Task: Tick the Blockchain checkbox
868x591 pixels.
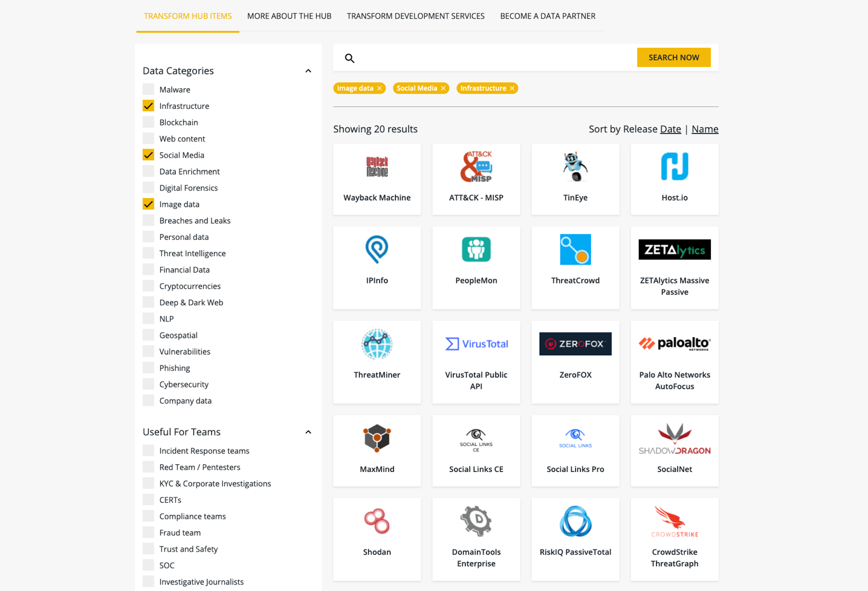Action: [x=148, y=122]
